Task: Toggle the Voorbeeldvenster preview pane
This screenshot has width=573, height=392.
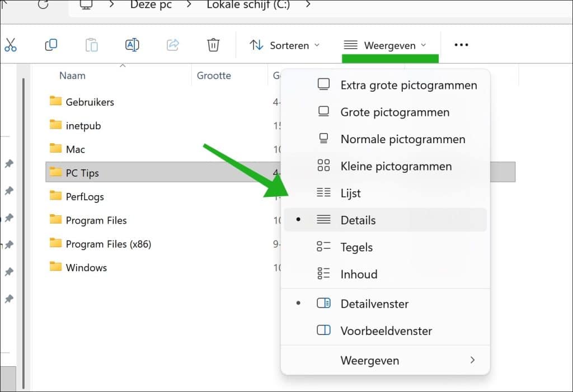Action: point(385,331)
